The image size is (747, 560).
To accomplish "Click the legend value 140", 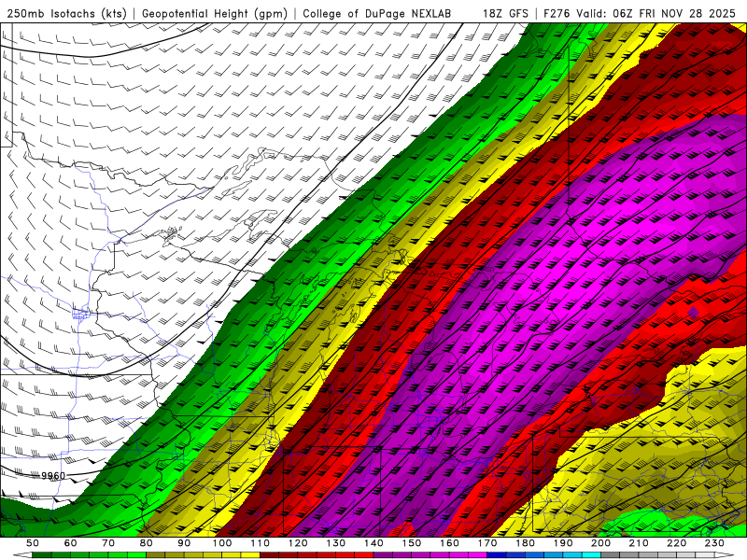I will 373,543.
